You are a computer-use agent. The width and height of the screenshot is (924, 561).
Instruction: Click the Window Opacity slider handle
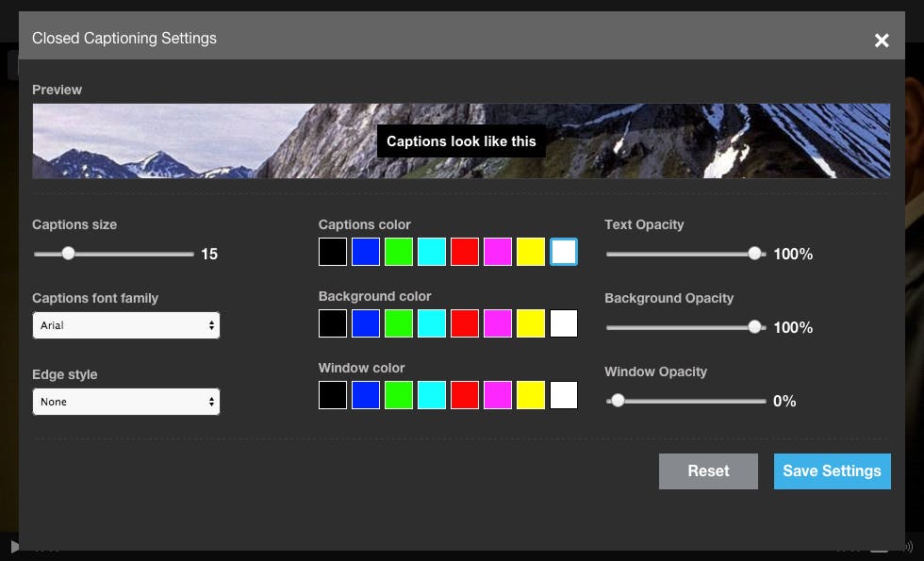coord(618,401)
